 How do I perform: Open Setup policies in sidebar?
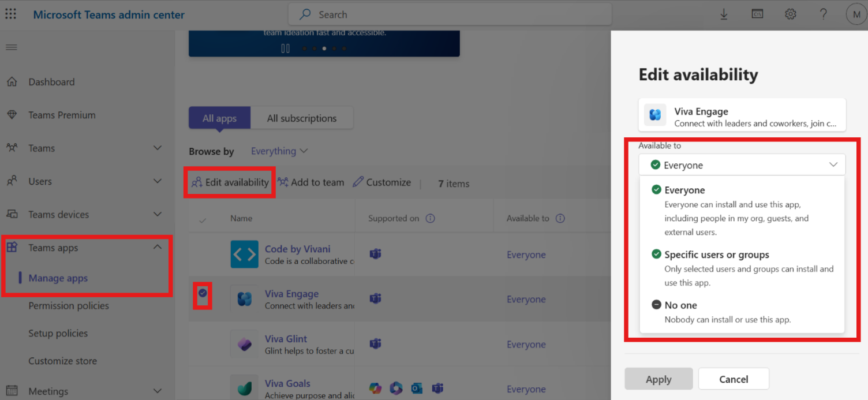point(58,334)
